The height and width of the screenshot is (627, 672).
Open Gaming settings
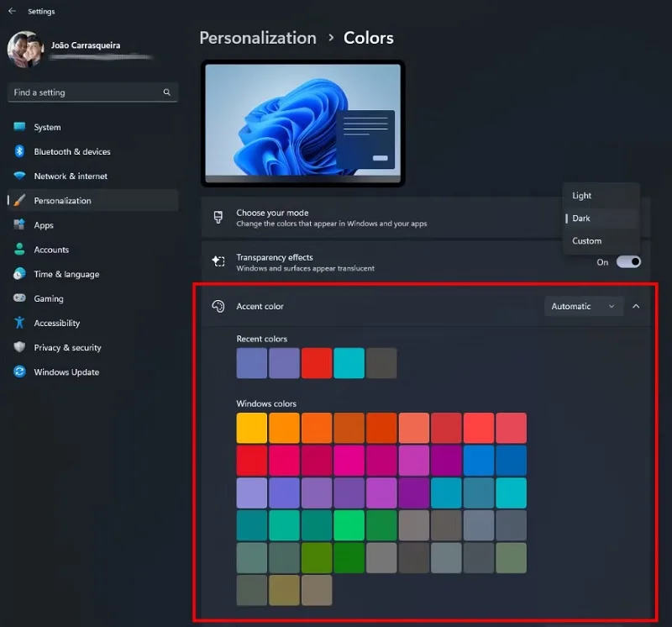click(x=93, y=298)
